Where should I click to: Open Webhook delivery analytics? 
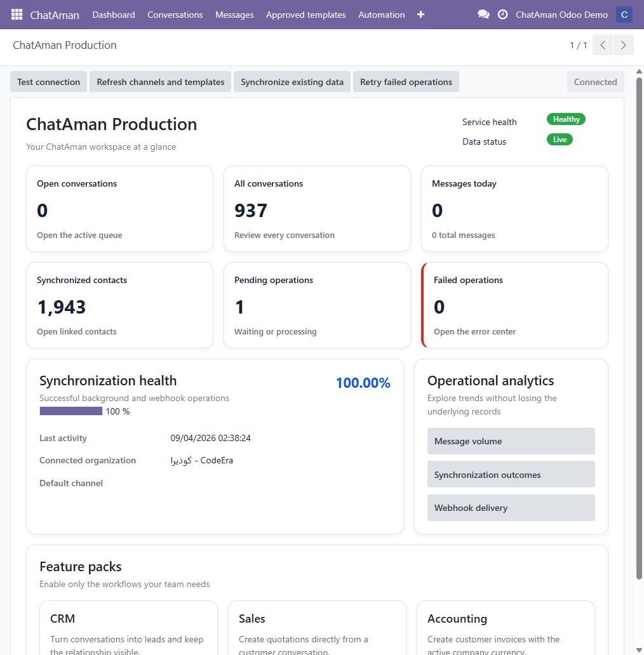pos(511,508)
